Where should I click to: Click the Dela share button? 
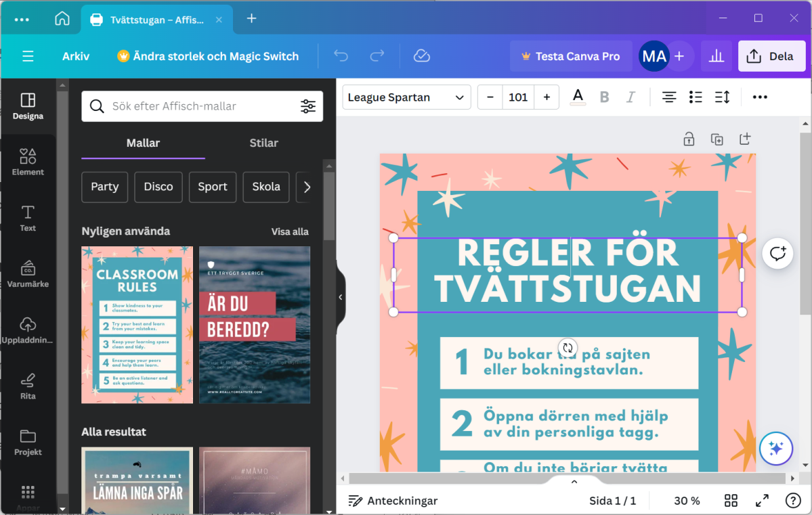click(x=771, y=56)
